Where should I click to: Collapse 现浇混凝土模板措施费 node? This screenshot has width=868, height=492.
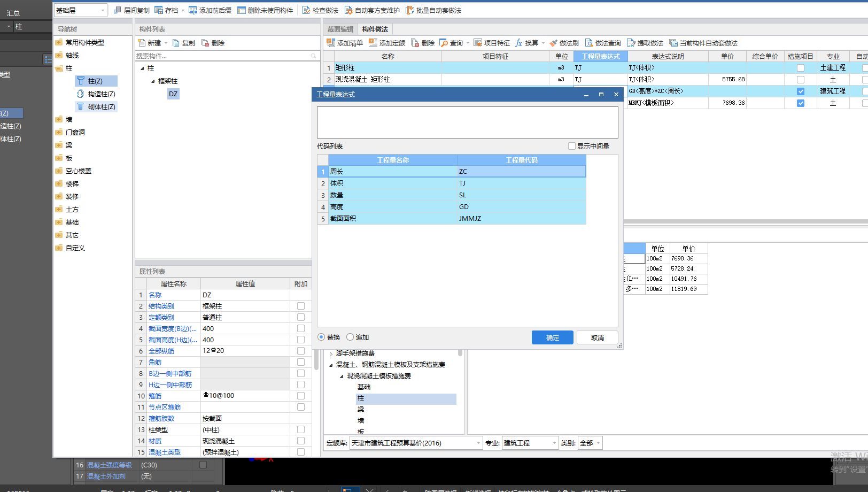(342, 376)
